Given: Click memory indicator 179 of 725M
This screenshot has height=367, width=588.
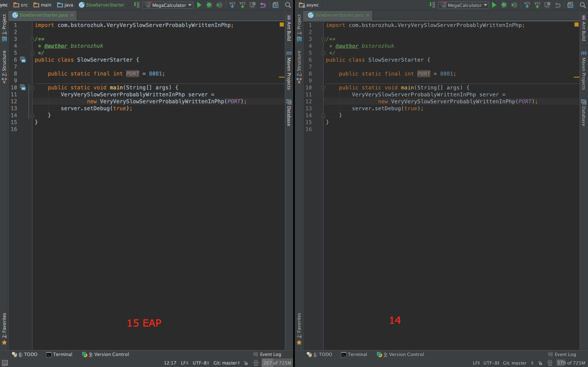Looking at the screenshot, I should (571, 363).
